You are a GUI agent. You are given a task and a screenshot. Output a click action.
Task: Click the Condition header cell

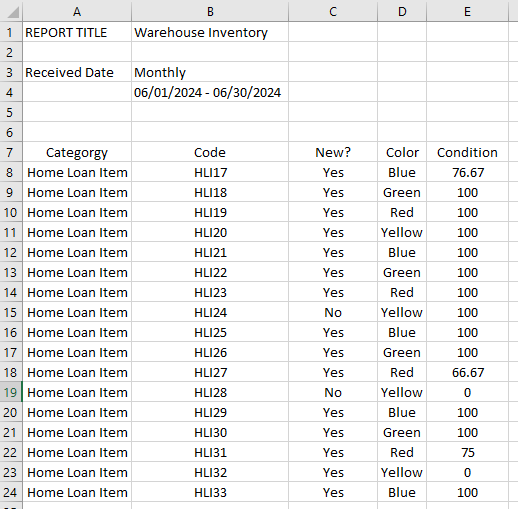pos(467,152)
